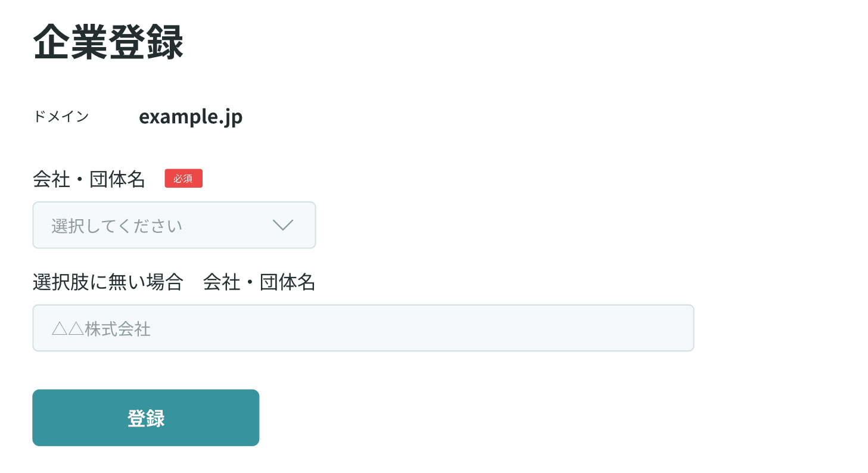Screen dimensions: 868x473
Task: Click the dropdown chevron arrow
Action: (283, 225)
